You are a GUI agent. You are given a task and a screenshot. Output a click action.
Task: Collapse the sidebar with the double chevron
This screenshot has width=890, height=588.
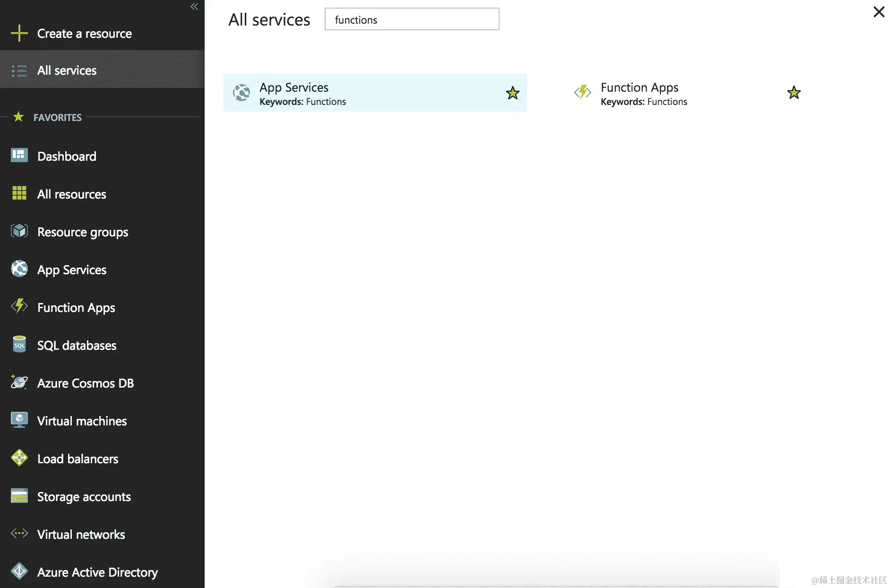coord(194,7)
